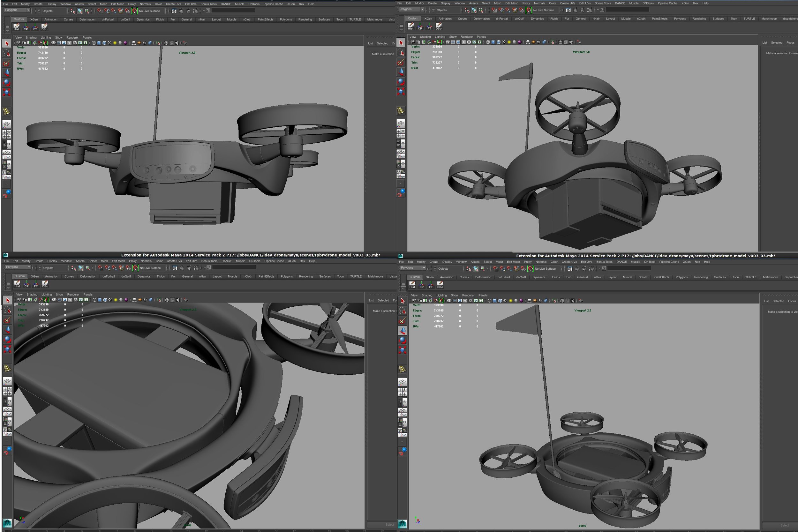Viewport: 798px width, 532px height.
Task: Open the Polygons menu set dropdown in the bottom-left window
Action: [18, 267]
